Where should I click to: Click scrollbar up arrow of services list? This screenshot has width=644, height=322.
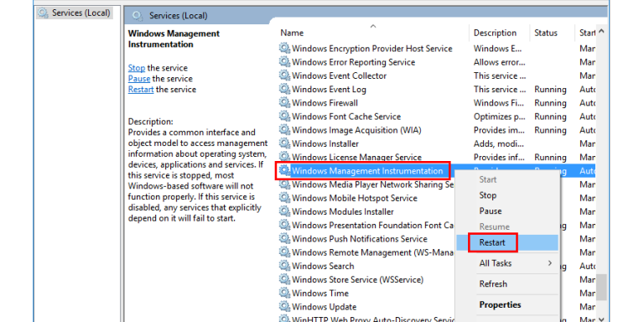click(601, 31)
